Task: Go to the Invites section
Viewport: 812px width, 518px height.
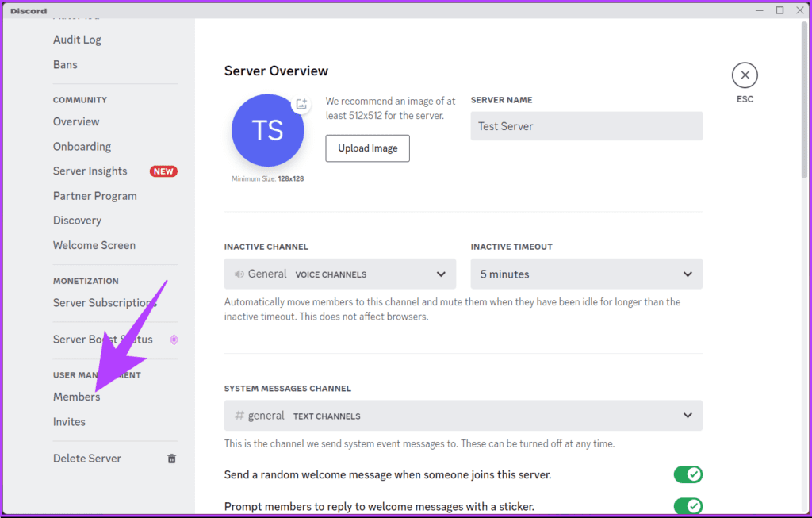Action: pyautogui.click(x=69, y=422)
